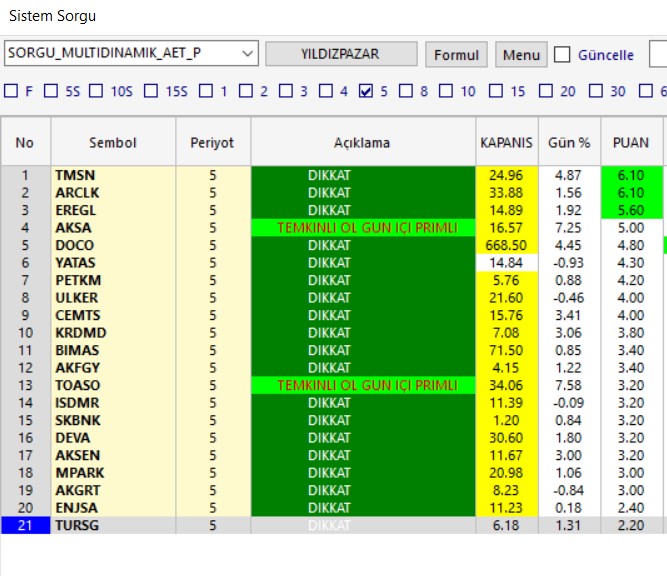
Task: Tick the 1 minute period checkbox
Action: point(206,91)
